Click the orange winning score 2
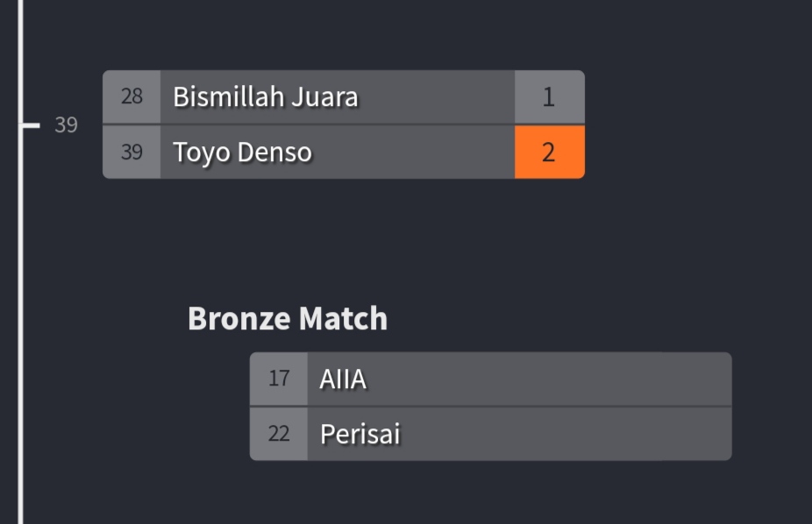The width and height of the screenshot is (812, 524). pyautogui.click(x=549, y=152)
